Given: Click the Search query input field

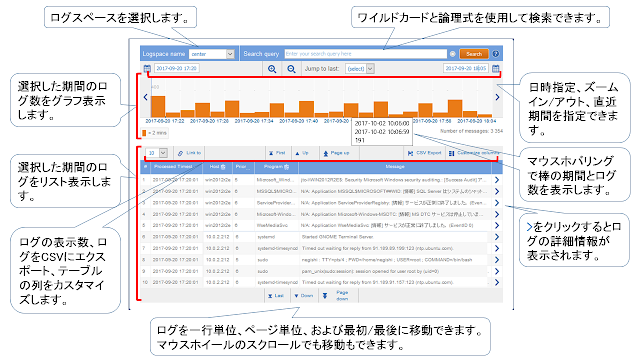Looking at the screenshot, I should tap(366, 54).
